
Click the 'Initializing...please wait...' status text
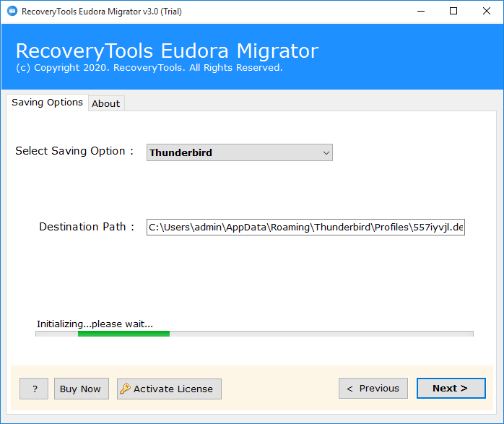tap(95, 324)
